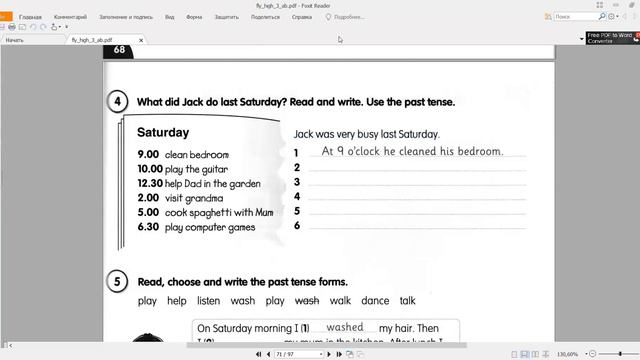Click the text '10.00 play the guitar'

coord(182,169)
